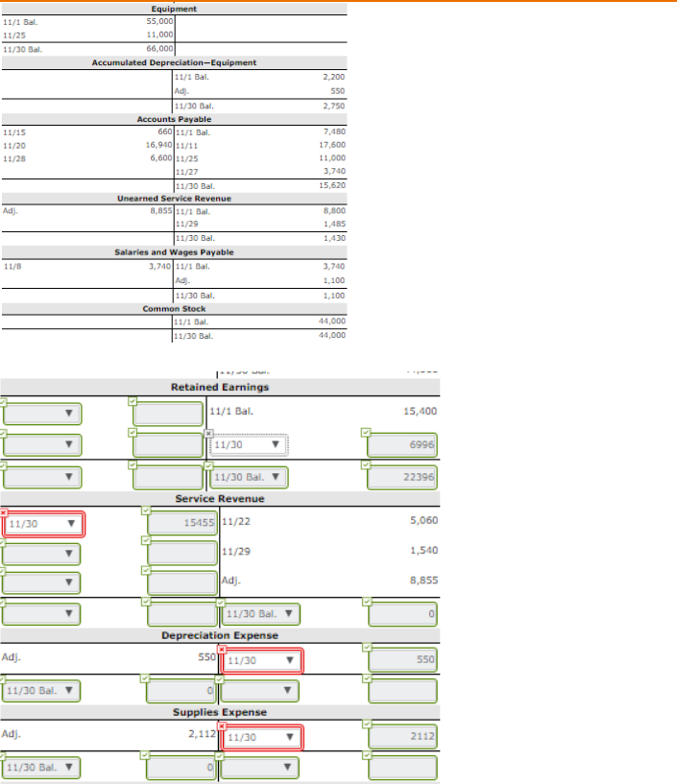The height and width of the screenshot is (784, 677).
Task: Open the Depreciation Expense credit 11/30 dropdown
Action: (x=261, y=660)
